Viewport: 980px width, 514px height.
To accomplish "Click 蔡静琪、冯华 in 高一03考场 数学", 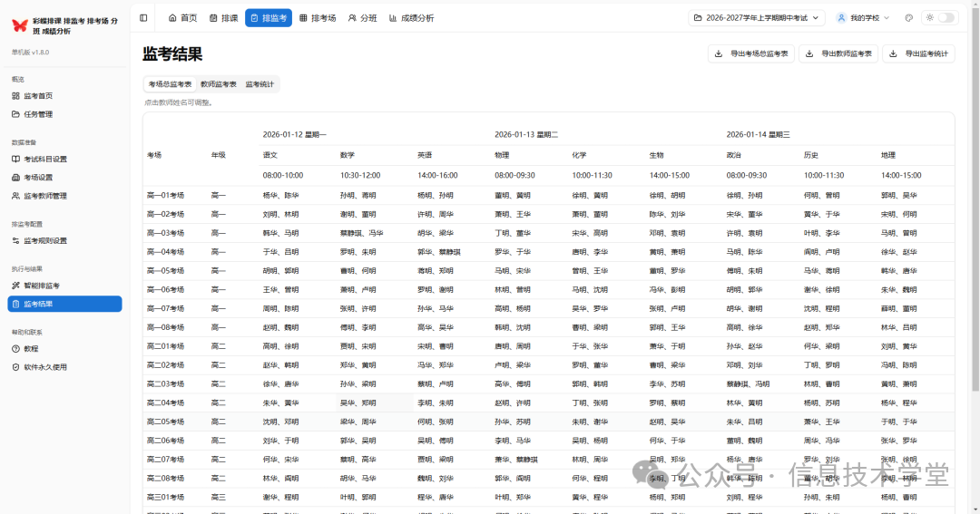I will point(362,233).
